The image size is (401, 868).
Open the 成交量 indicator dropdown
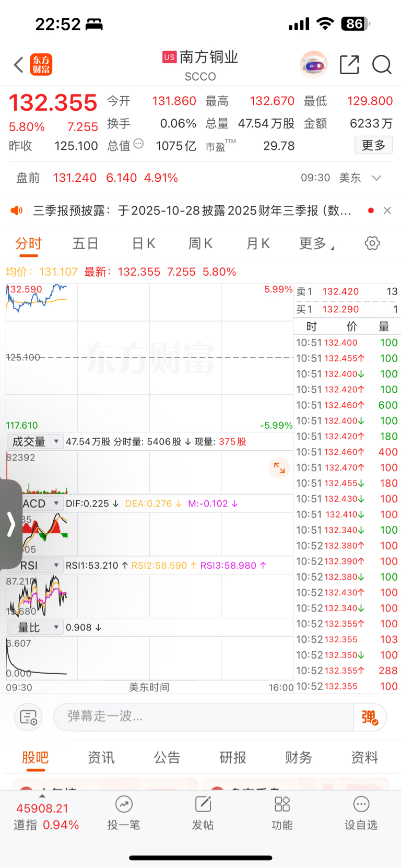[36, 441]
